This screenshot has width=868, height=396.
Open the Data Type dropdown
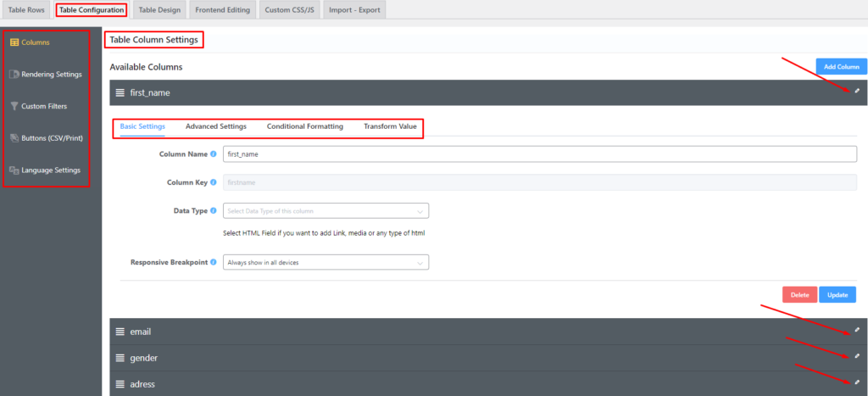coord(325,211)
